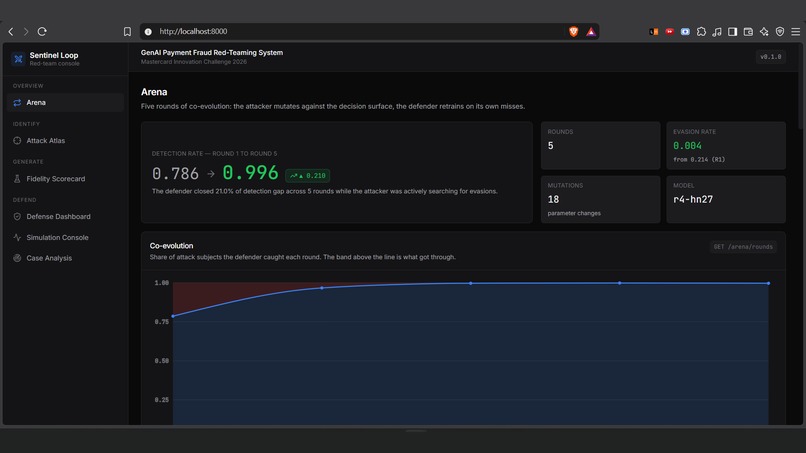
Task: Open the music note playlist icon
Action: [x=717, y=32]
